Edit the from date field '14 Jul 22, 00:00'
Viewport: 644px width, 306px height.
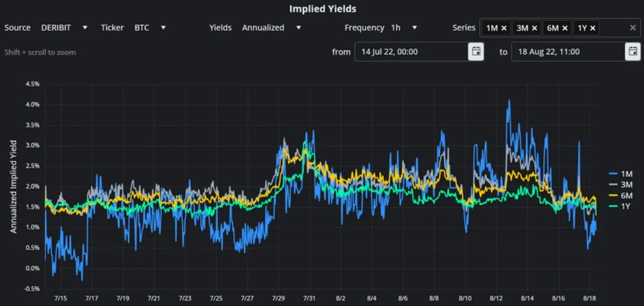pos(412,52)
